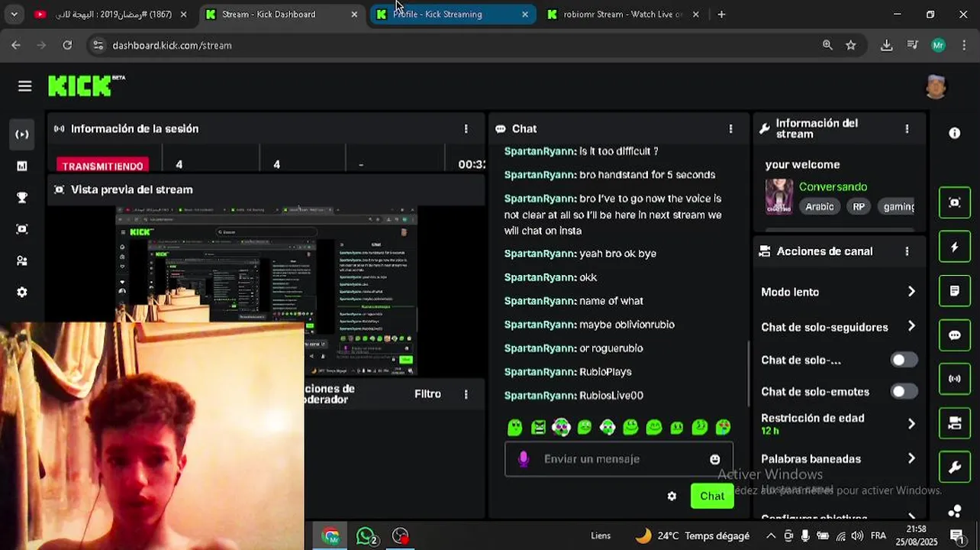
Task: Open the Chat panel three-dot menu
Action: click(730, 129)
